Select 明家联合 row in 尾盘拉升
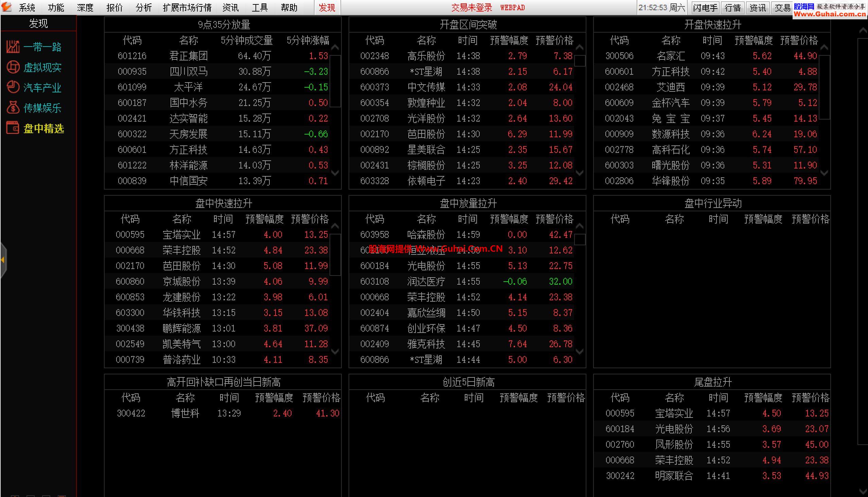The image size is (868, 497). click(712, 476)
